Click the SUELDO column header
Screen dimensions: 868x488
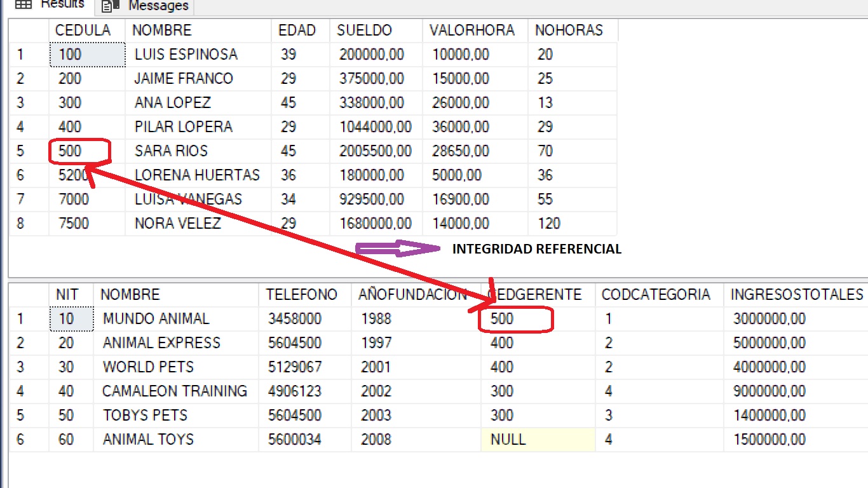click(376, 30)
